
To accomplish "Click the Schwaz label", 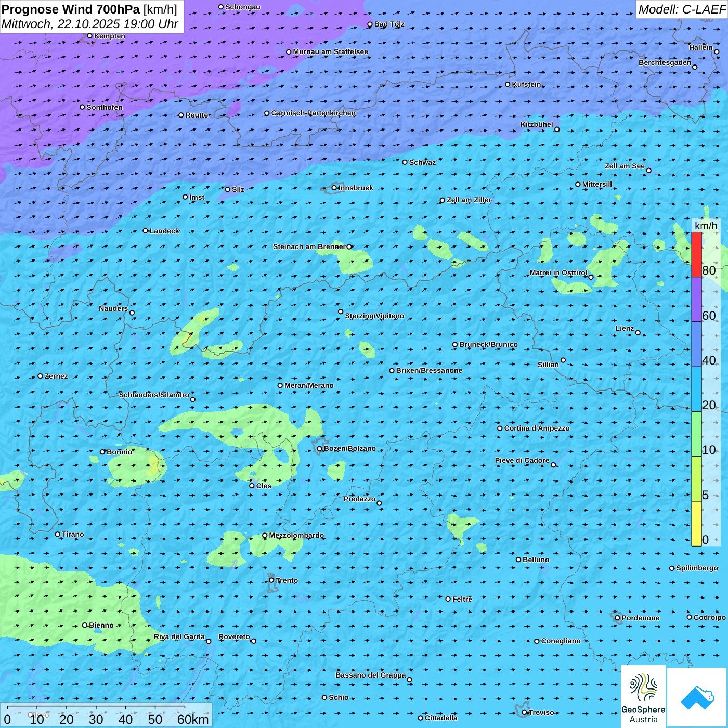I will [422, 162].
